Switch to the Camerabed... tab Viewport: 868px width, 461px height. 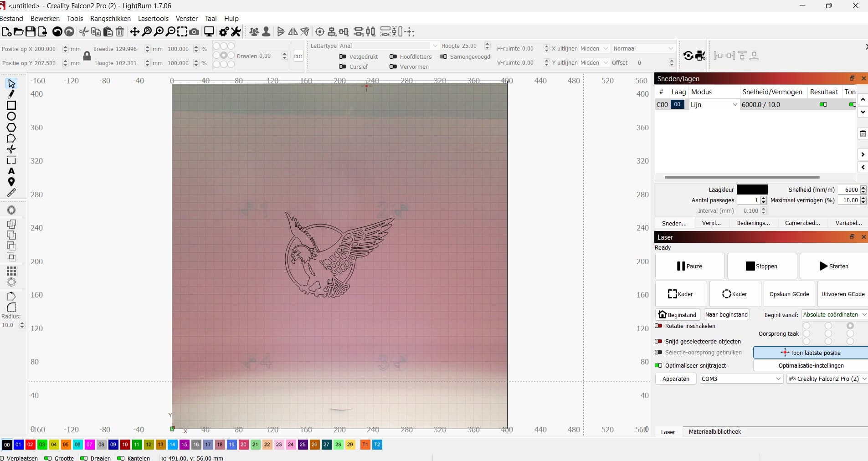(x=802, y=223)
